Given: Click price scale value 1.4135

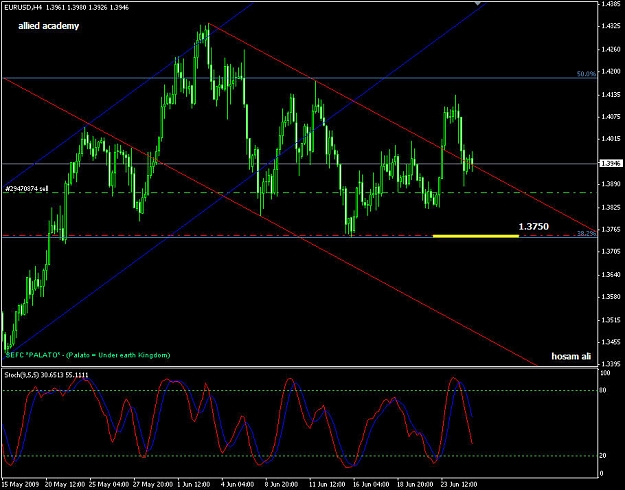Looking at the screenshot, I should click(x=612, y=95).
